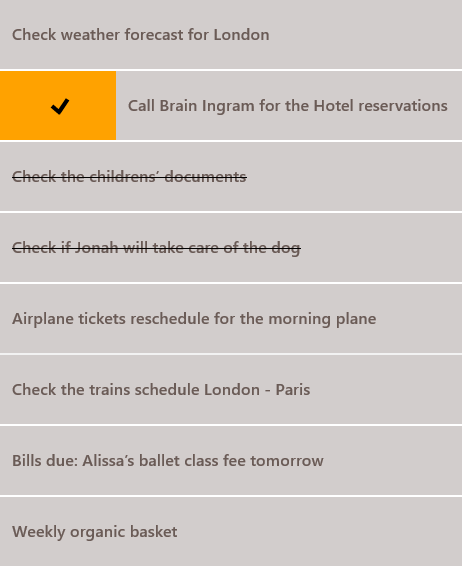Click the black checkmark icon
This screenshot has width=462, height=566.
point(60,106)
